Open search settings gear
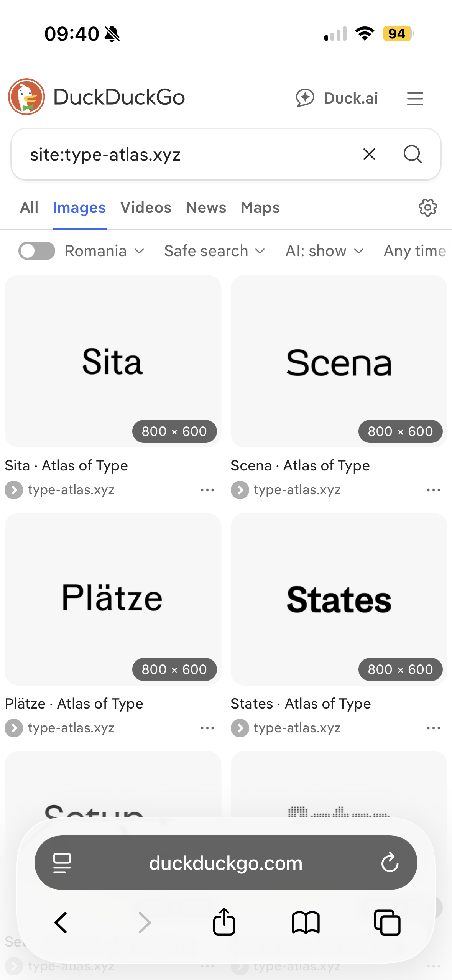The image size is (452, 980). coord(427,208)
